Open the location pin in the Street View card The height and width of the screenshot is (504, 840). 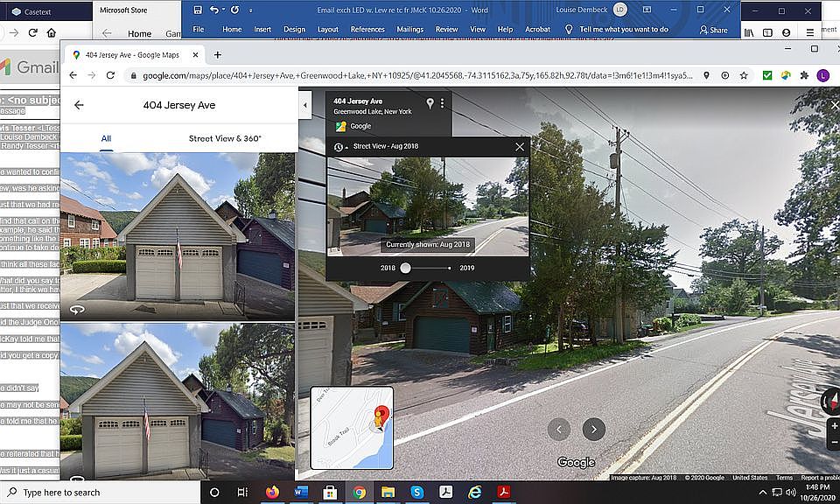point(430,103)
